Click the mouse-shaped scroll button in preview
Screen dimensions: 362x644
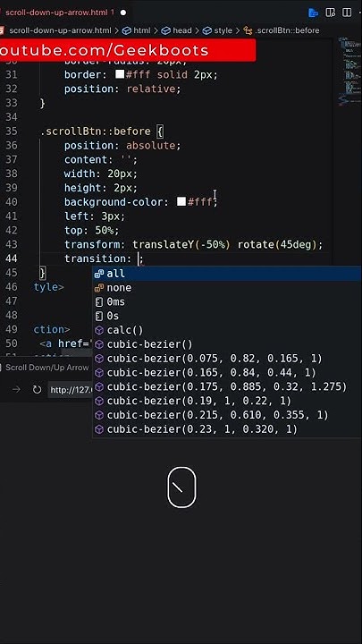point(181,487)
